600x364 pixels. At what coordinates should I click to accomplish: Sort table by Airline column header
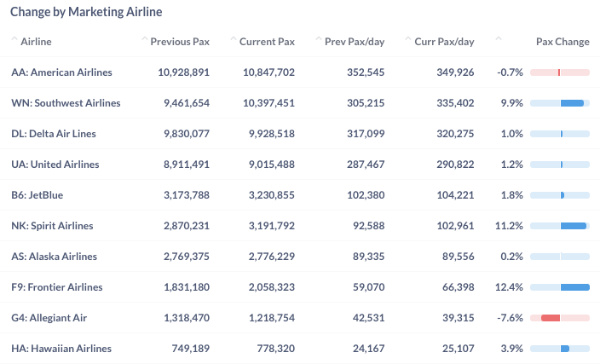[x=36, y=42]
